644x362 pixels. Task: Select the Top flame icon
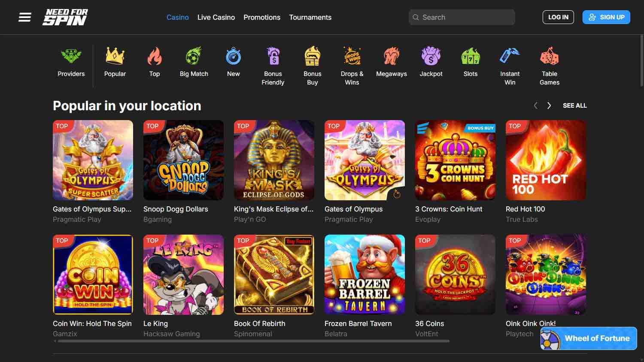(155, 56)
